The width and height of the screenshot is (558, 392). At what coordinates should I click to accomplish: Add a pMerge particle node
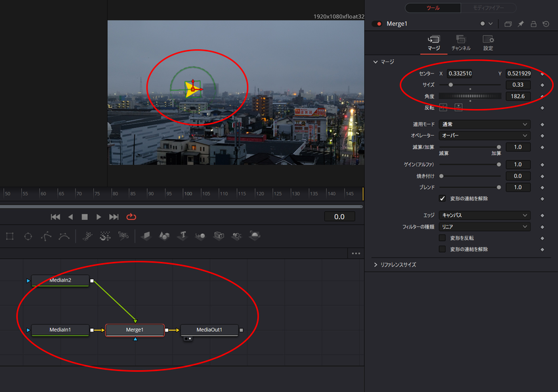coord(105,236)
